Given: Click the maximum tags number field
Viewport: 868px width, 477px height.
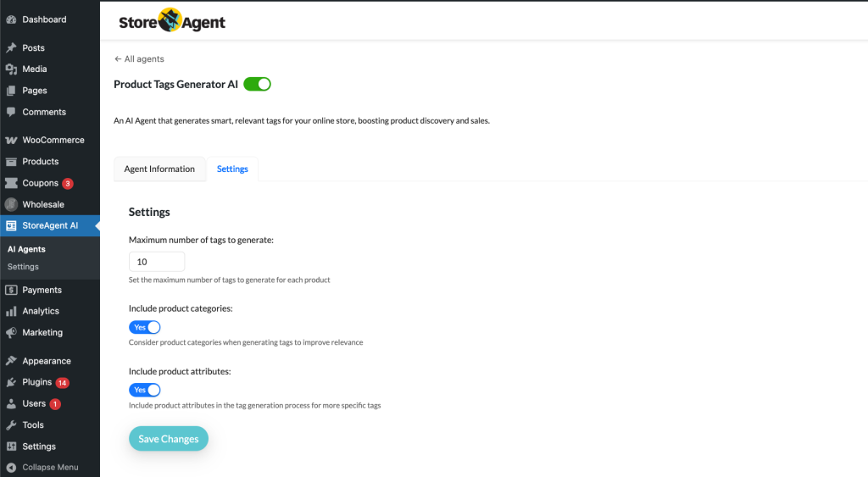Looking at the screenshot, I should (x=157, y=262).
